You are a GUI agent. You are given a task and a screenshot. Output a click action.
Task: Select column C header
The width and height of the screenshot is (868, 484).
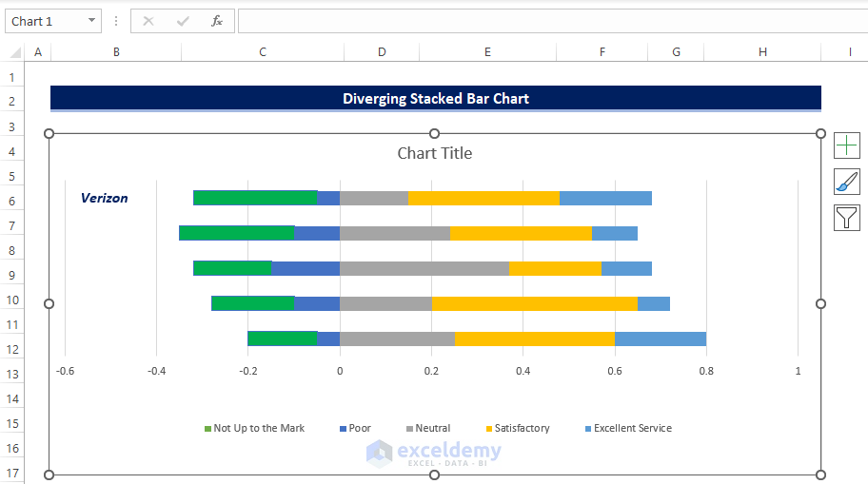tap(263, 52)
